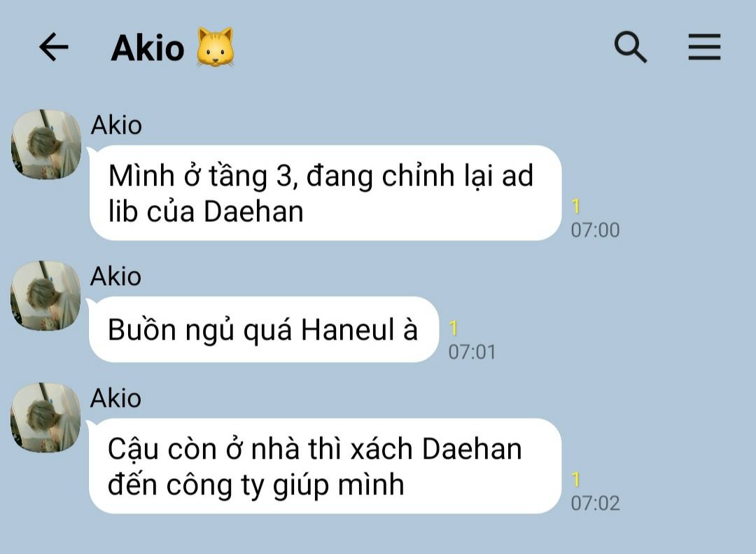The image size is (756, 554).
Task: Select the 'Buồn ngủ quá Haneul à' bubble
Action: coord(264,330)
